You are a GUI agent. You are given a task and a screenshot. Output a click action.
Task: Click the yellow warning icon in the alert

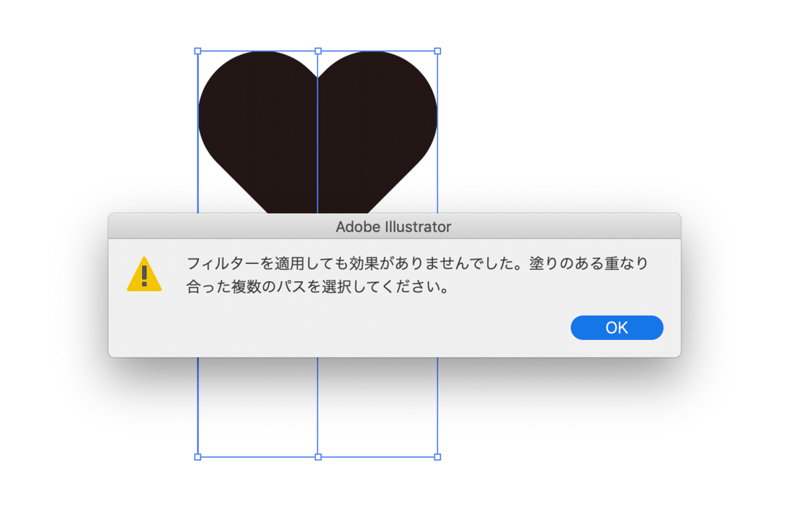point(144,274)
